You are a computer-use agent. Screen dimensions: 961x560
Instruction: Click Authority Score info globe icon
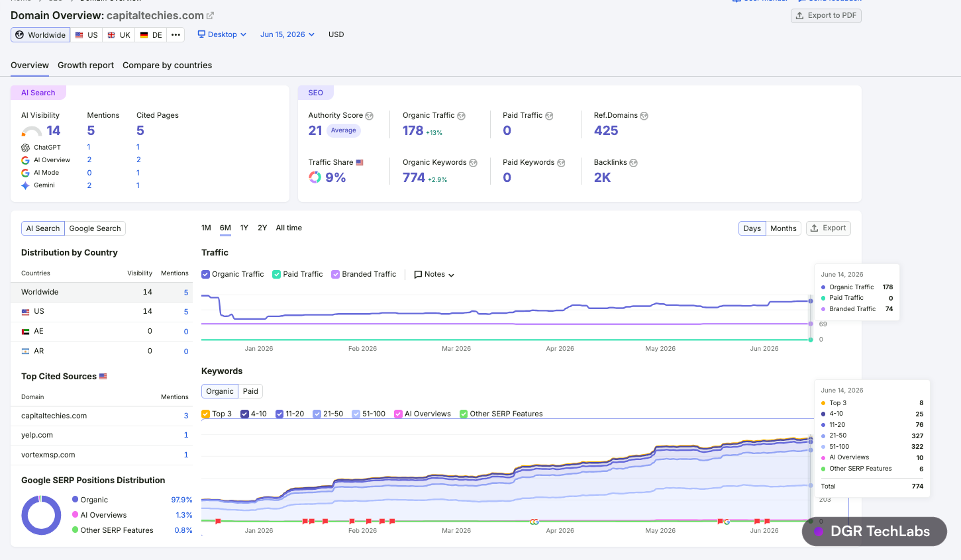click(370, 116)
